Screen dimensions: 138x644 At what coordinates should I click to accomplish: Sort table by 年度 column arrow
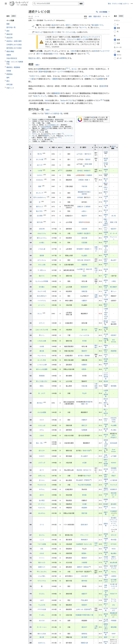(x=56, y=147)
